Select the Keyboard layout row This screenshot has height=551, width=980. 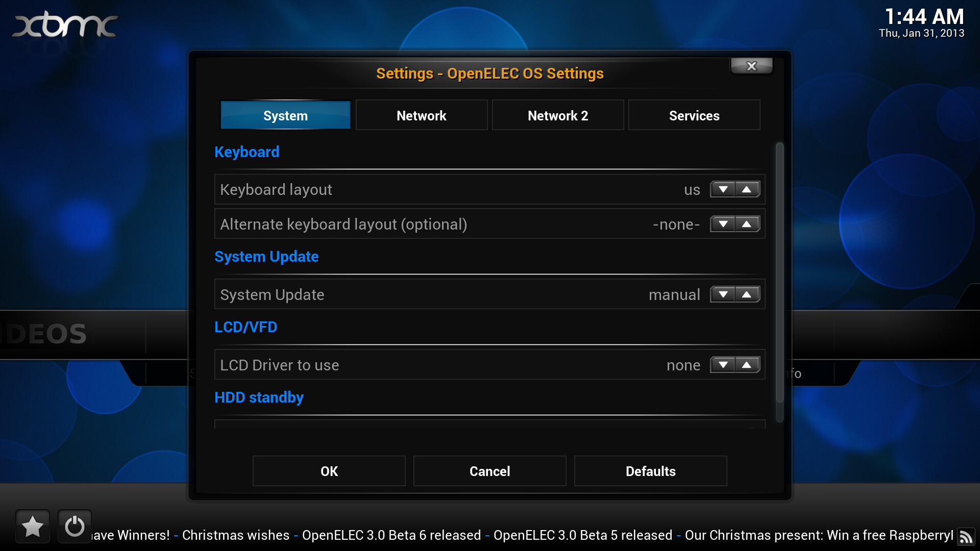point(490,189)
